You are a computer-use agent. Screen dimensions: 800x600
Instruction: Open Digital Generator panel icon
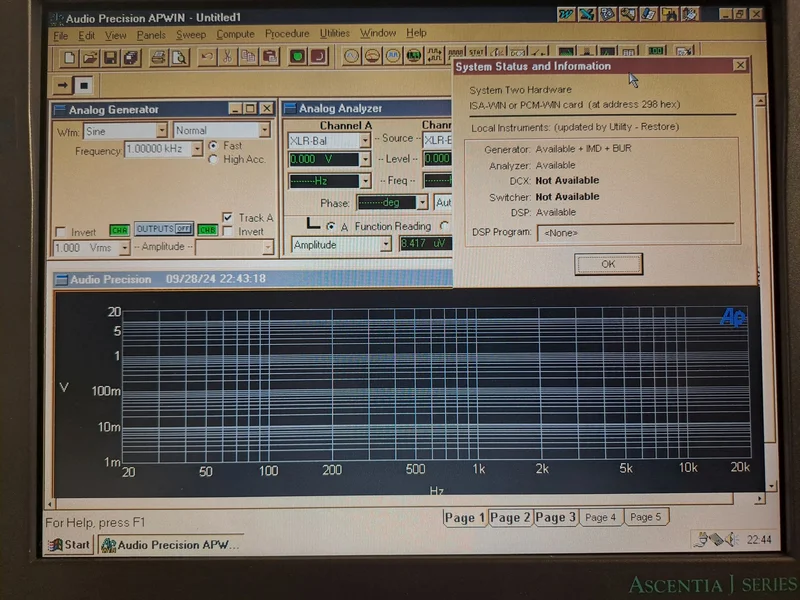[x=393, y=55]
